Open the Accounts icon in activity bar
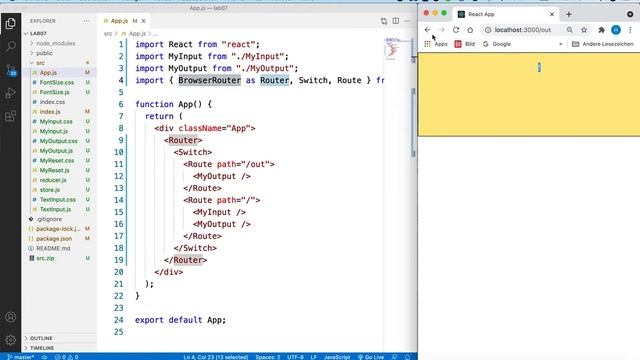The height and width of the screenshot is (360, 640). 11,317
